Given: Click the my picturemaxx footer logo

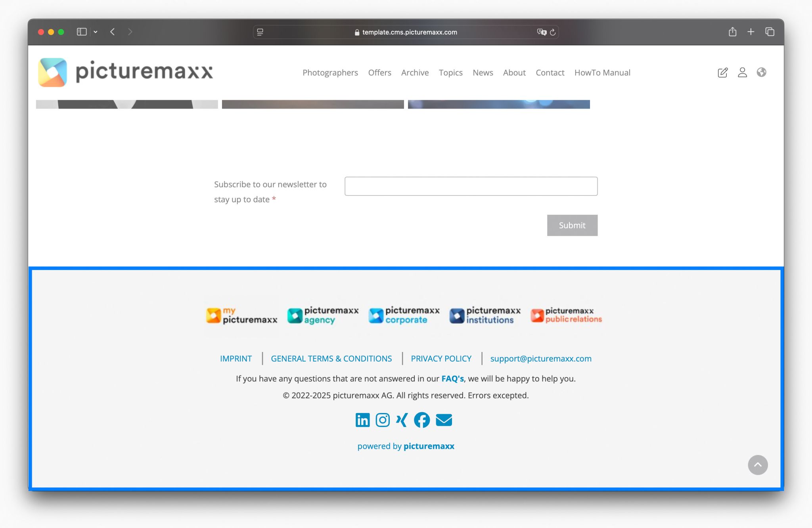Looking at the screenshot, I should (x=241, y=316).
